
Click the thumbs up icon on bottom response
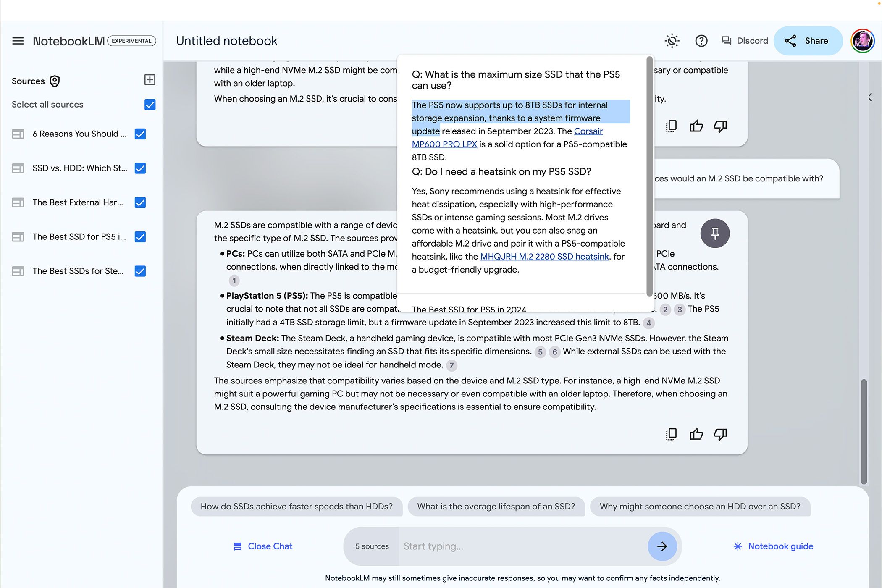click(696, 434)
